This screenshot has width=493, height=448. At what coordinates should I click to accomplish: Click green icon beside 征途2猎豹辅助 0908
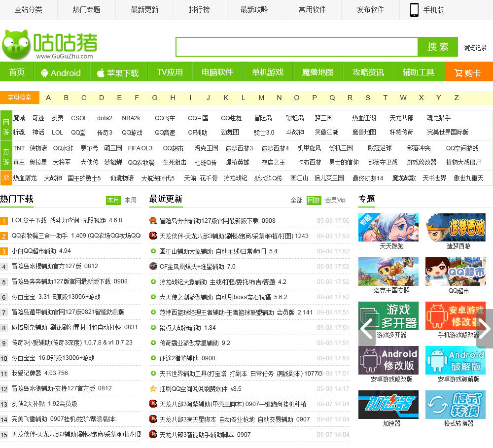tap(153, 358)
